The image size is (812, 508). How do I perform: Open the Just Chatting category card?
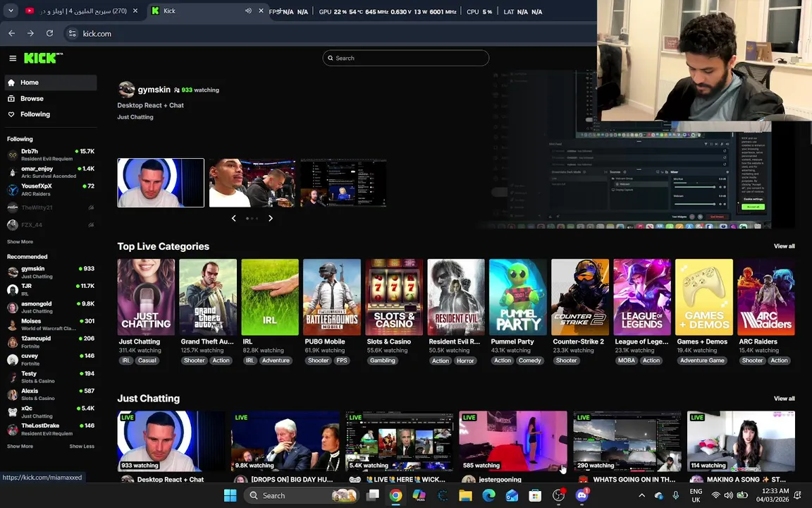point(146,297)
